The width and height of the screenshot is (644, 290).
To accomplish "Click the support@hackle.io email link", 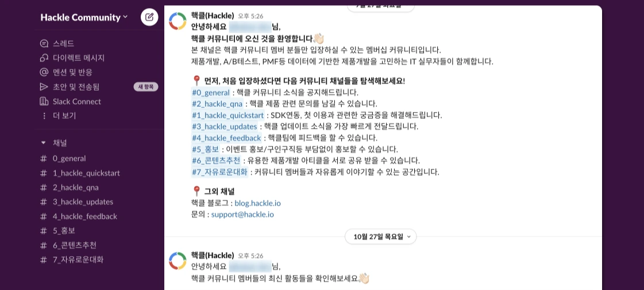I will [242, 214].
